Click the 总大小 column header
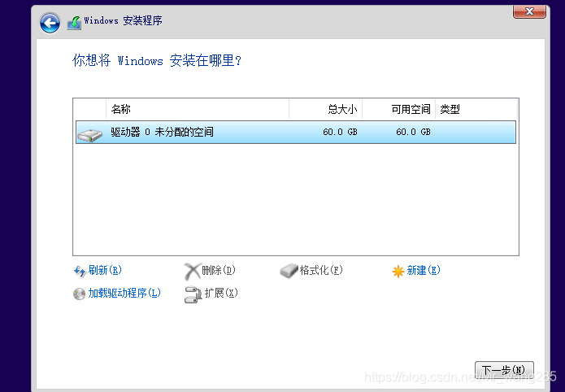 pyautogui.click(x=326, y=109)
